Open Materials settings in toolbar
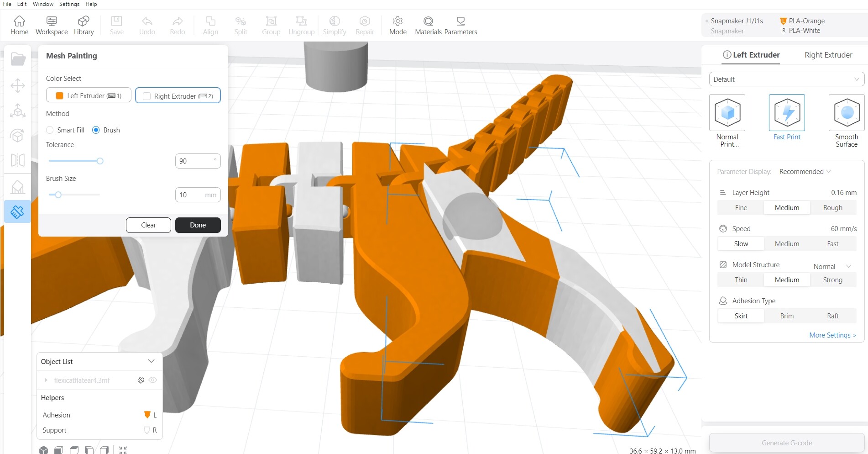This screenshot has width=868, height=454. [x=428, y=26]
